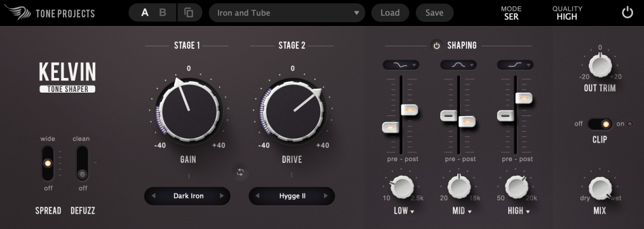Viewport: 644px width, 229px height.
Task: Change the QUALITY HIGH setting
Action: [x=567, y=13]
